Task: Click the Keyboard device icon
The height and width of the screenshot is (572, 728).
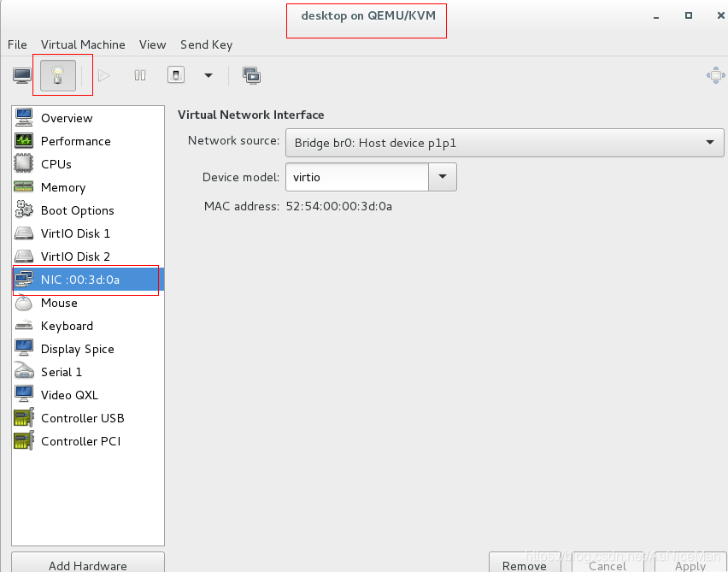Action: click(x=24, y=325)
